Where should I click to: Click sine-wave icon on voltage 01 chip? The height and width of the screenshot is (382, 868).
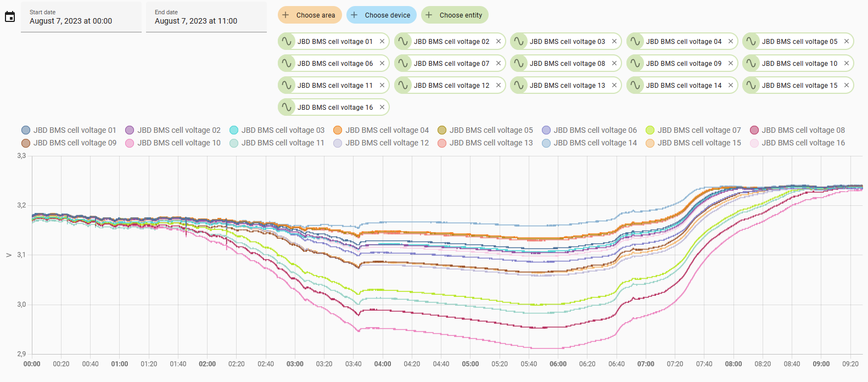point(287,41)
